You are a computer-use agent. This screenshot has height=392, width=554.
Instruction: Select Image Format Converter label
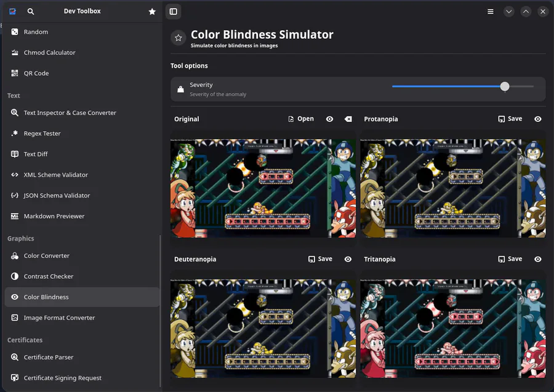pyautogui.click(x=59, y=318)
